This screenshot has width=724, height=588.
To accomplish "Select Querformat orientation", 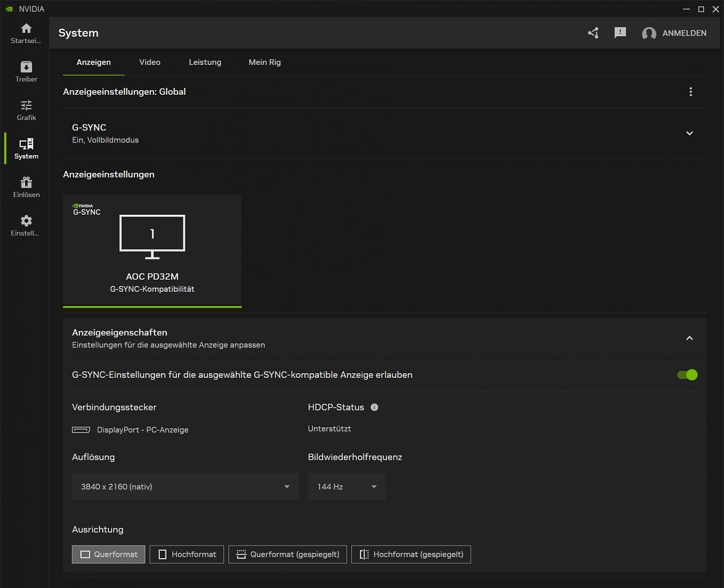I will [x=109, y=554].
